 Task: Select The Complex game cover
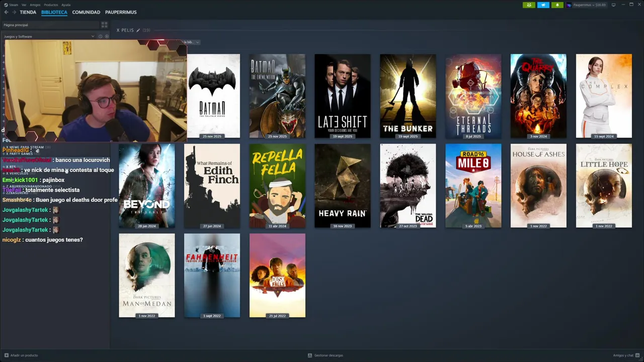pos(604,96)
